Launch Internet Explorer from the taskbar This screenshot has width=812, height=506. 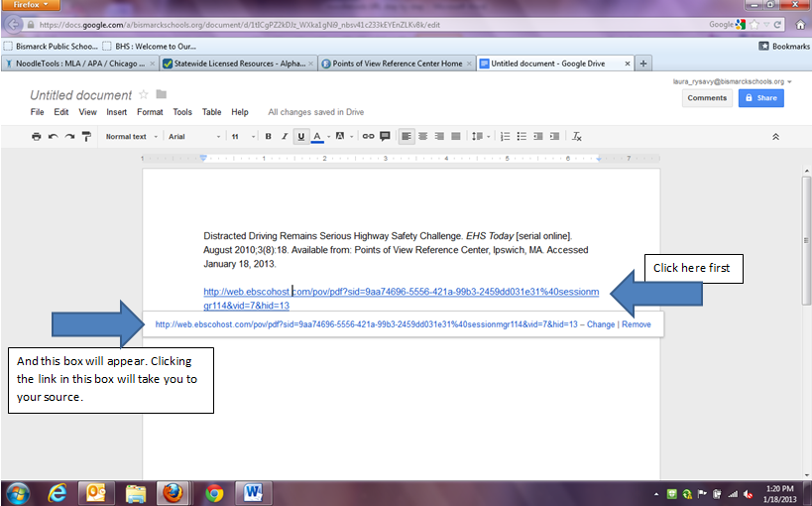pyautogui.click(x=57, y=493)
